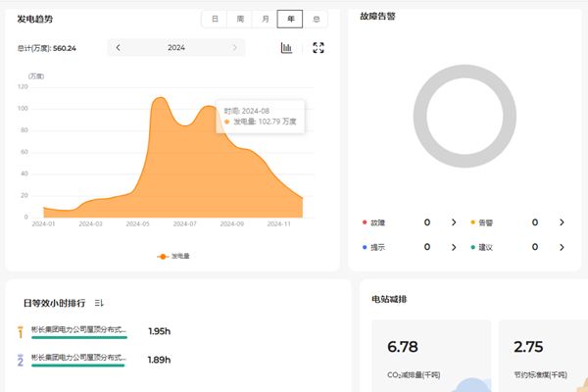The height and width of the screenshot is (392, 588).
Task: Switch chart to bar chart view
Action: coord(287,48)
